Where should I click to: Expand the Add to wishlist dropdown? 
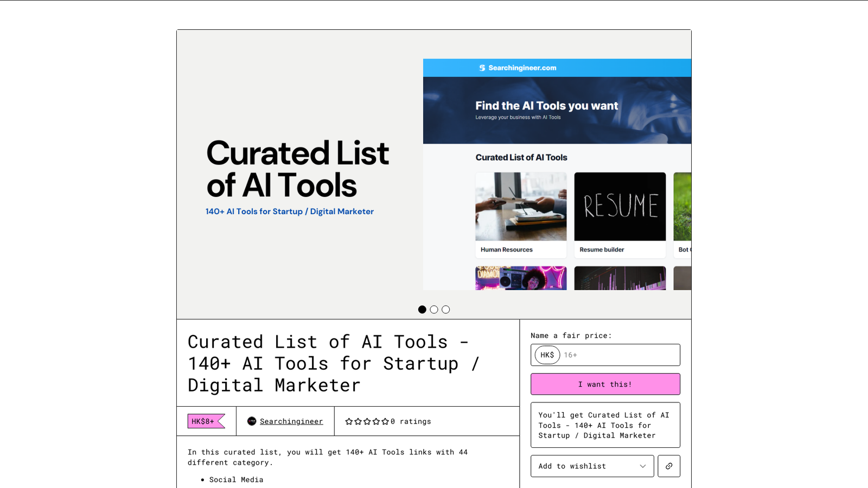click(x=592, y=466)
